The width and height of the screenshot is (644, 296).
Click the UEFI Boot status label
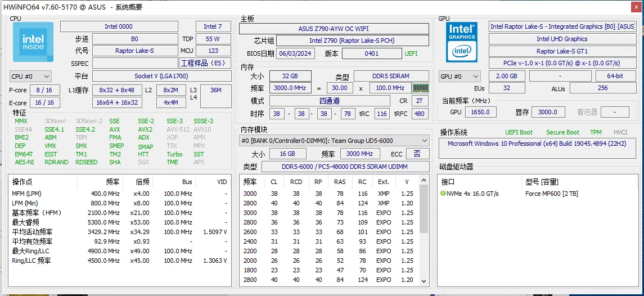click(x=519, y=132)
